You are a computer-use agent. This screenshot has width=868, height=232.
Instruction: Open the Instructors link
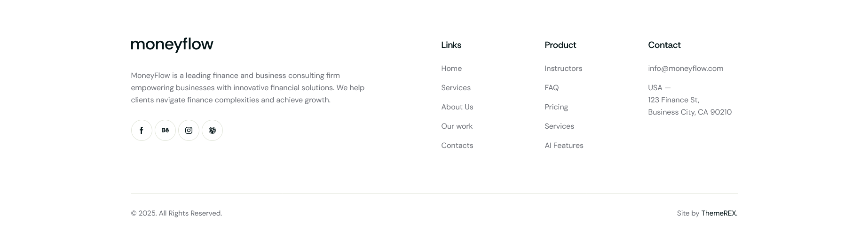[x=563, y=69]
